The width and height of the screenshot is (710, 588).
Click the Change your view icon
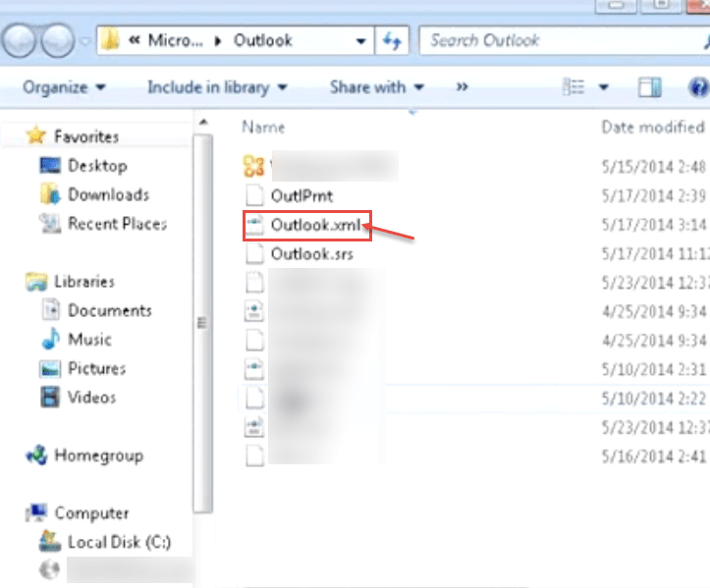point(573,86)
